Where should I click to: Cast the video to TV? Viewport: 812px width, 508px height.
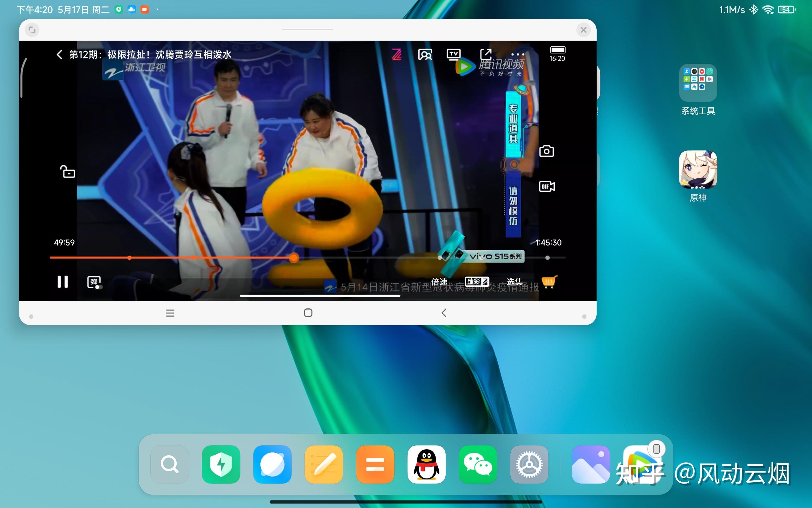click(453, 54)
